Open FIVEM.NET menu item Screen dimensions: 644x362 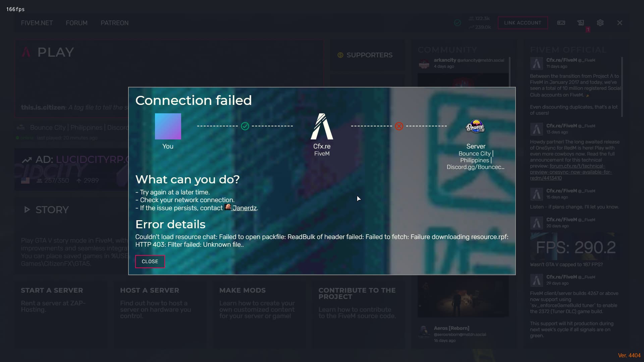tap(37, 23)
